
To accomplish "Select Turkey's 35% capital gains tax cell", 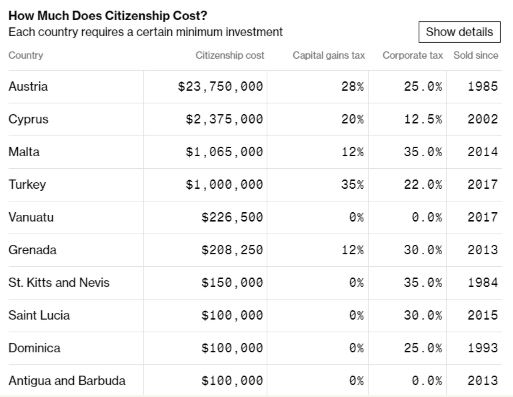I will coord(352,184).
